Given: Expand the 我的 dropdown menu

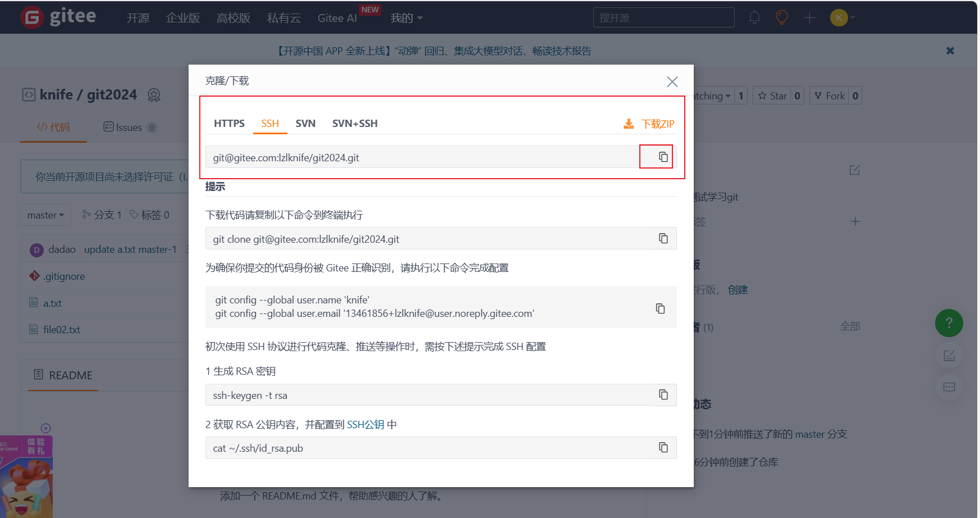Looking at the screenshot, I should pyautogui.click(x=406, y=18).
